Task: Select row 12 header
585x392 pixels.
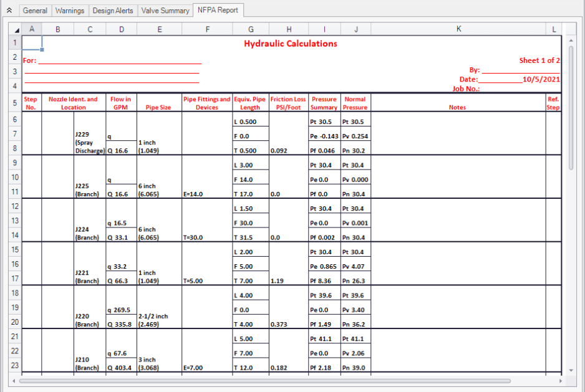Action: pyautogui.click(x=16, y=206)
